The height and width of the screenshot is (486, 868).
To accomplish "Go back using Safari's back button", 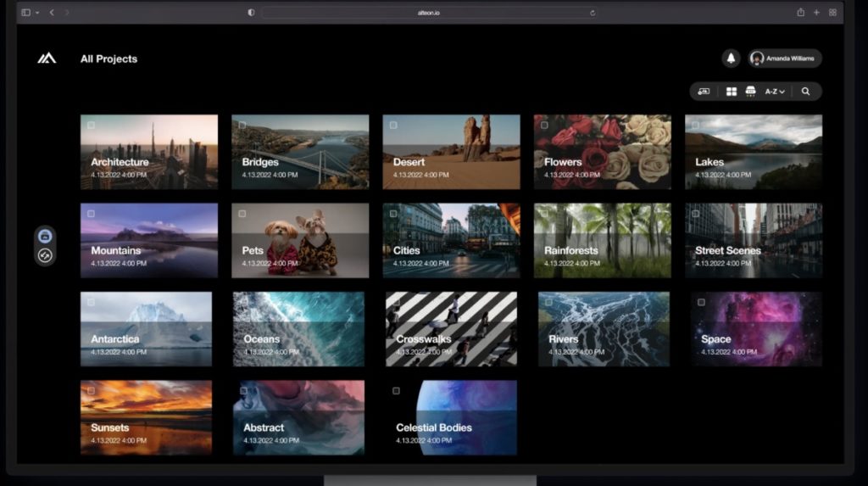I will click(x=52, y=13).
